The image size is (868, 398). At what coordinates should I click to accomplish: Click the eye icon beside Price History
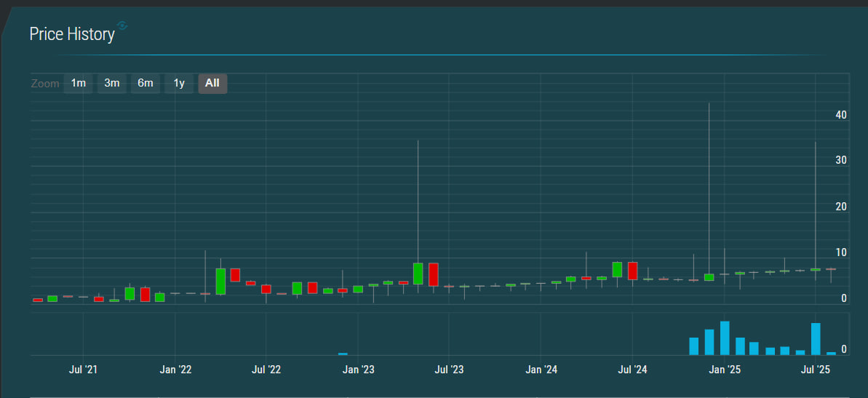[x=122, y=25]
